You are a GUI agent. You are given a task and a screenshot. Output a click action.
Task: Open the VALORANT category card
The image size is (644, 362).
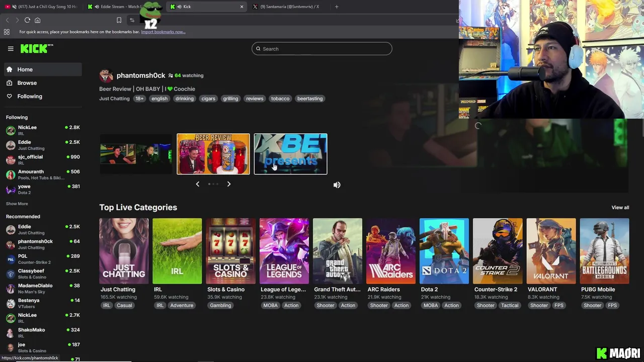coord(551,251)
